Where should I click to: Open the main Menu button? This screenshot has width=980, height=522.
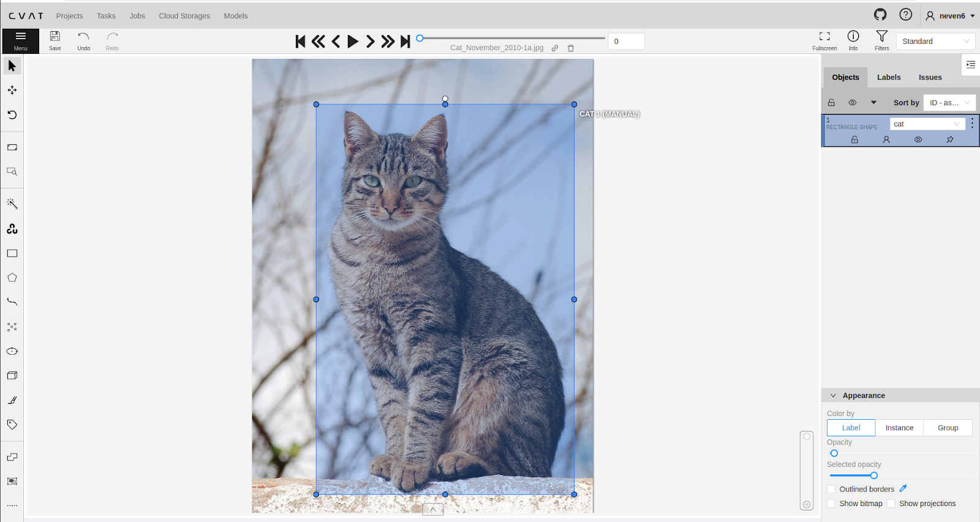21,41
